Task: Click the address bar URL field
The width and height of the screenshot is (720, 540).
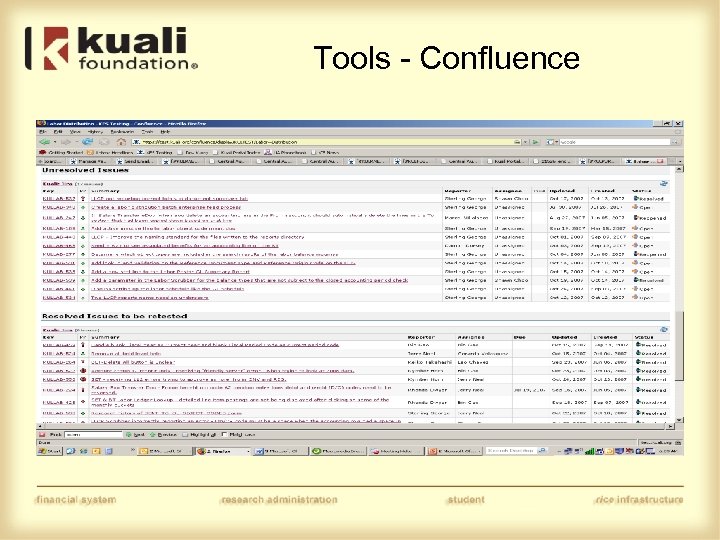Action: tap(326, 142)
